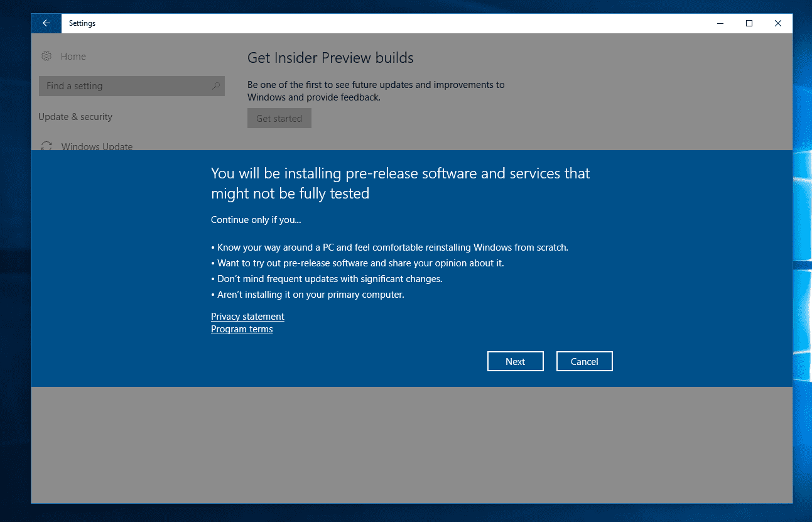Select Windows Update in the sidebar

pos(97,146)
